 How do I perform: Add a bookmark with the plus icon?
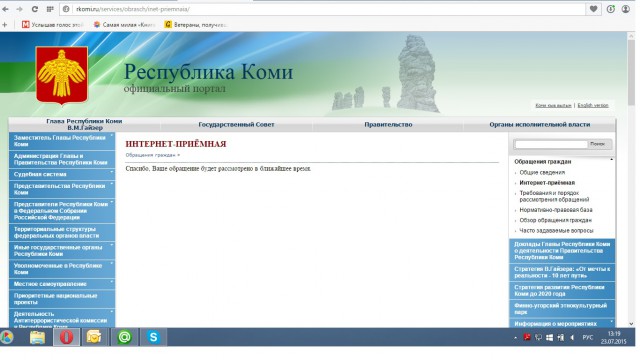(5, 25)
